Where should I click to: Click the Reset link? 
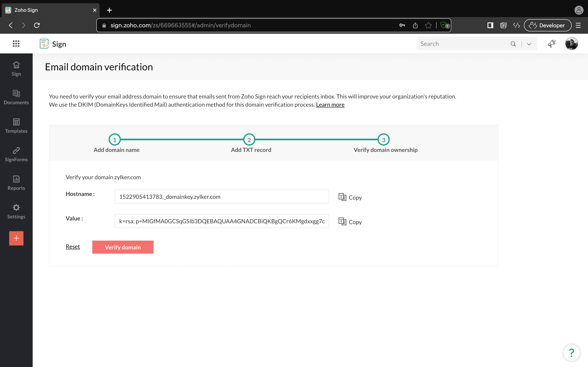point(73,247)
